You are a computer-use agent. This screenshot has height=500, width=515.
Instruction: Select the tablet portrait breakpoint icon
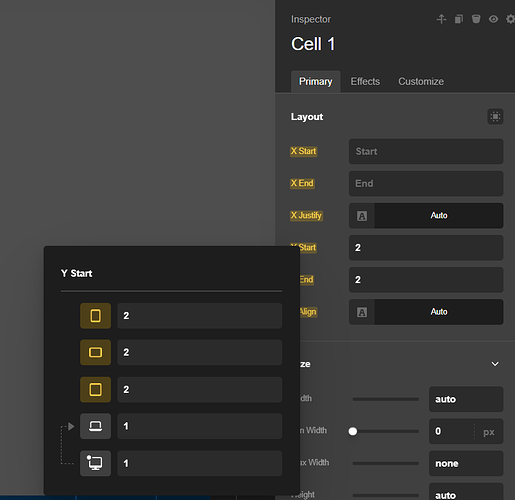tap(95, 316)
